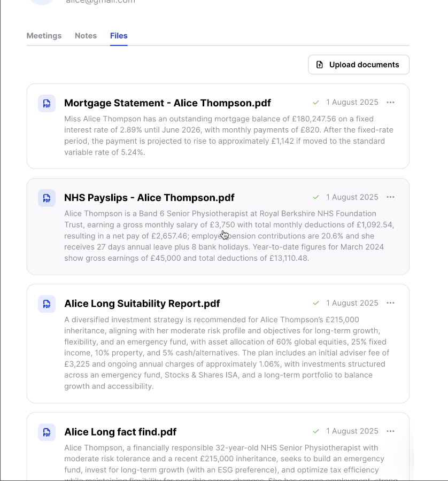Show more options for Alice Long fact find
This screenshot has width=448, height=481.
click(x=390, y=431)
